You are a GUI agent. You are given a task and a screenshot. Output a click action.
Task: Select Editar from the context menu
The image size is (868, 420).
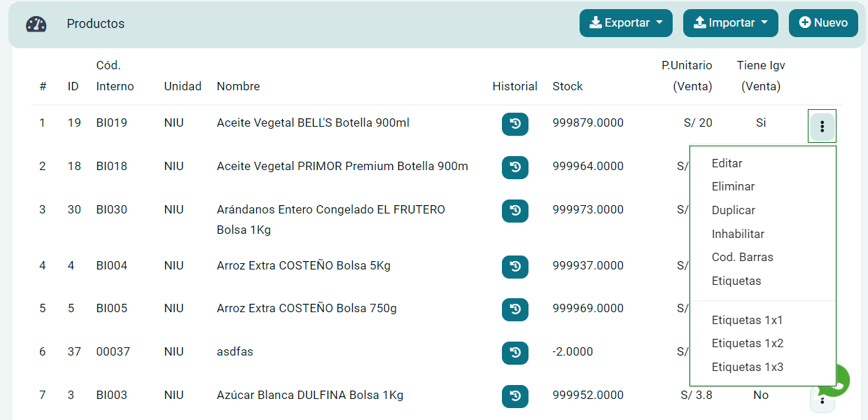click(727, 163)
